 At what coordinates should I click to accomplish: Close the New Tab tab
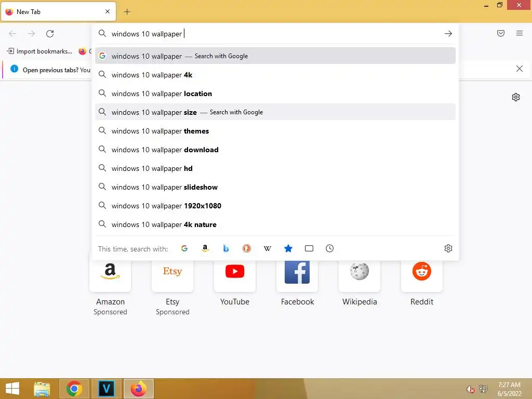pos(107,11)
